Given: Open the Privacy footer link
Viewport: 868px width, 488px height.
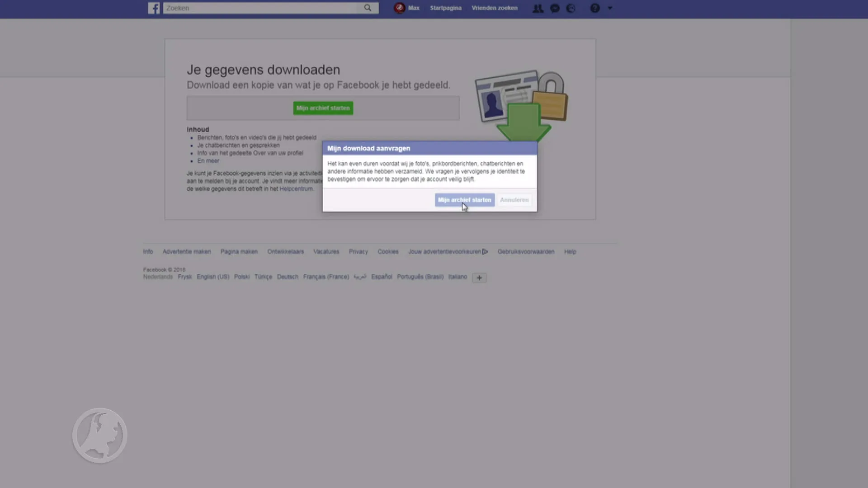Looking at the screenshot, I should (x=358, y=252).
